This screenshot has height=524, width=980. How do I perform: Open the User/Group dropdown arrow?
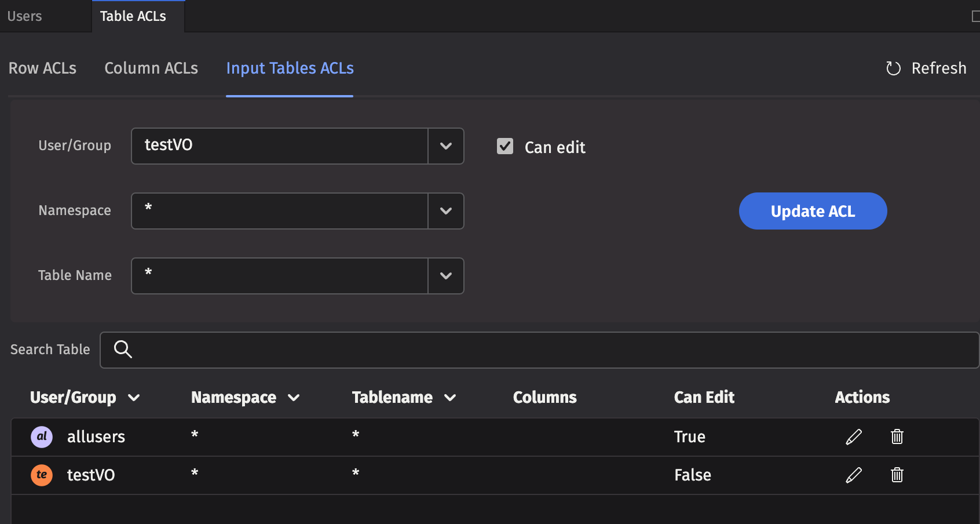(x=445, y=146)
